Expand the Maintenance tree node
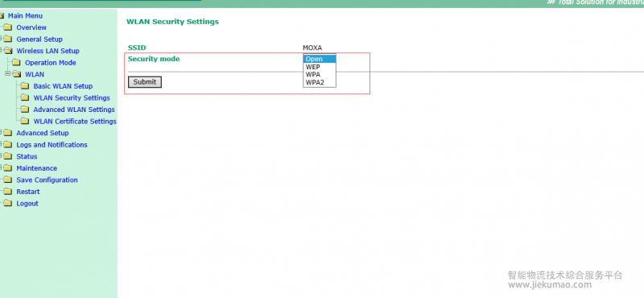The width and height of the screenshot is (644, 298). [1, 168]
